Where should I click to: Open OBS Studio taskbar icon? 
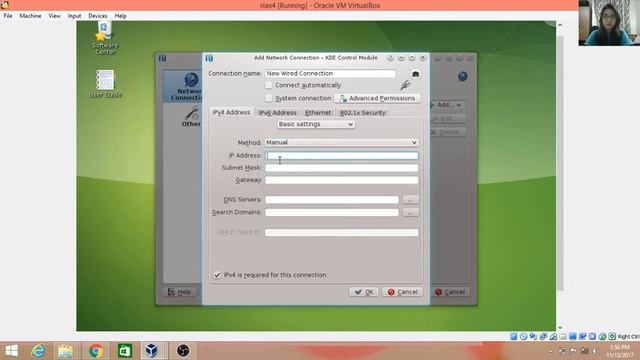(x=183, y=351)
